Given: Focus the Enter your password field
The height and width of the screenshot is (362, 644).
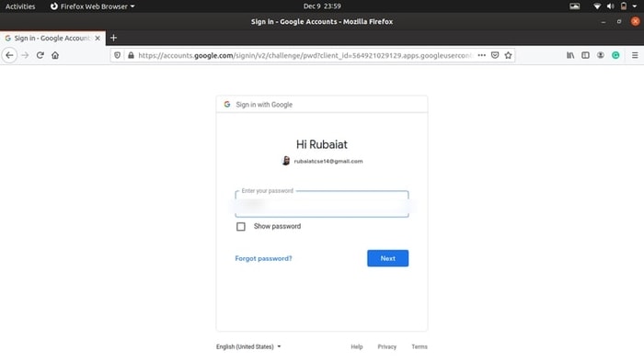Looking at the screenshot, I should click(x=322, y=204).
